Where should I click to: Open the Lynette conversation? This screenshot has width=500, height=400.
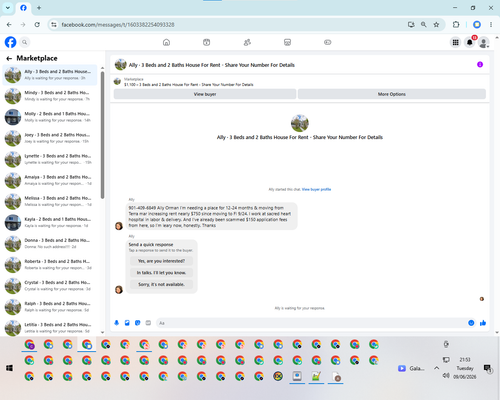pyautogui.click(x=50, y=159)
